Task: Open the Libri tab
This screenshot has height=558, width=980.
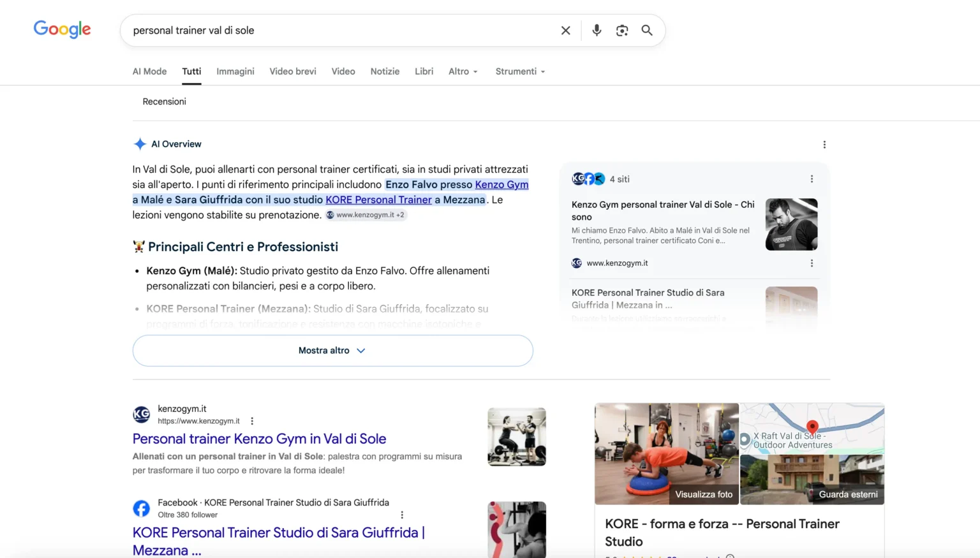Action: (424, 71)
